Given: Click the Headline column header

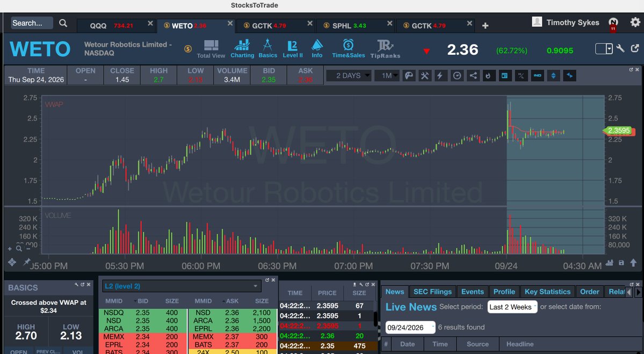Looking at the screenshot, I should click(520, 344).
